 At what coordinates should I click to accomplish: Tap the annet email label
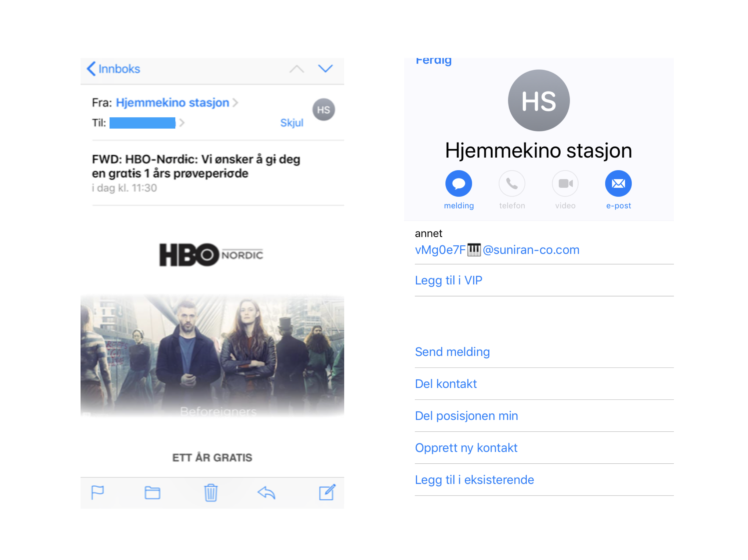[x=429, y=233]
